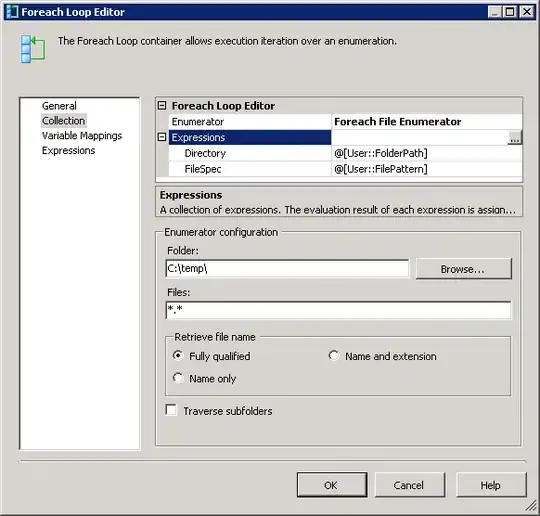Confirm with the OK button
Screen dimensions: 540x516
(332, 485)
